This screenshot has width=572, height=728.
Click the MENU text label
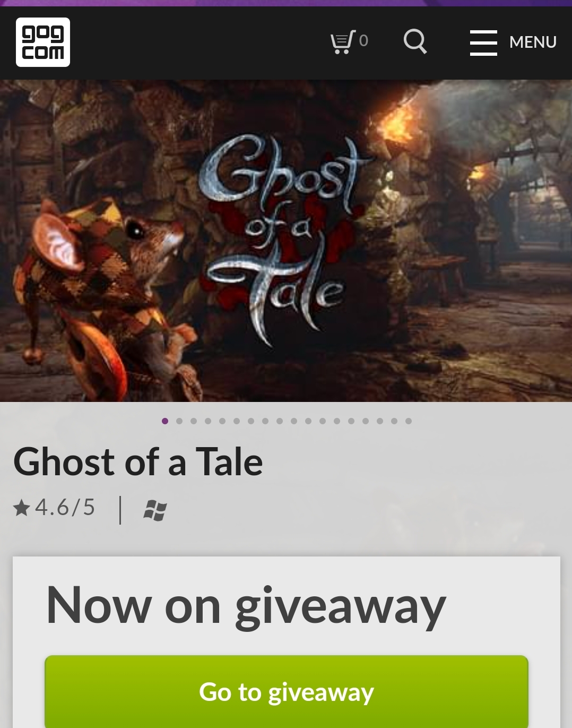click(x=533, y=42)
